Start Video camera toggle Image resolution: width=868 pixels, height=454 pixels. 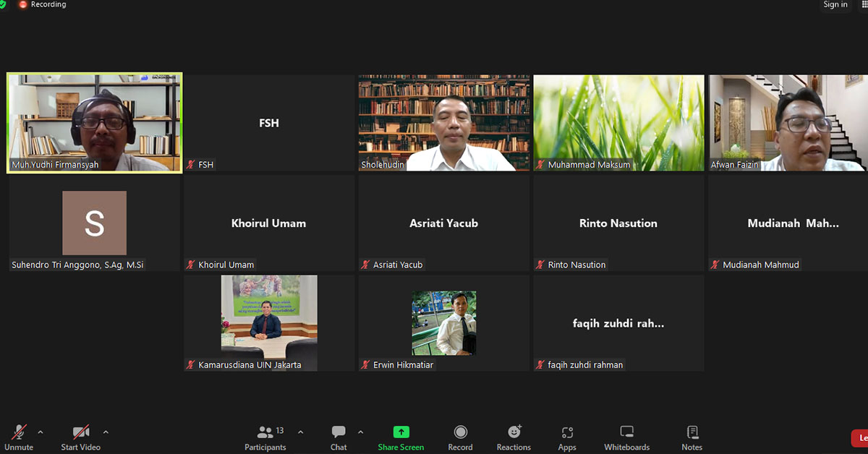(80, 437)
